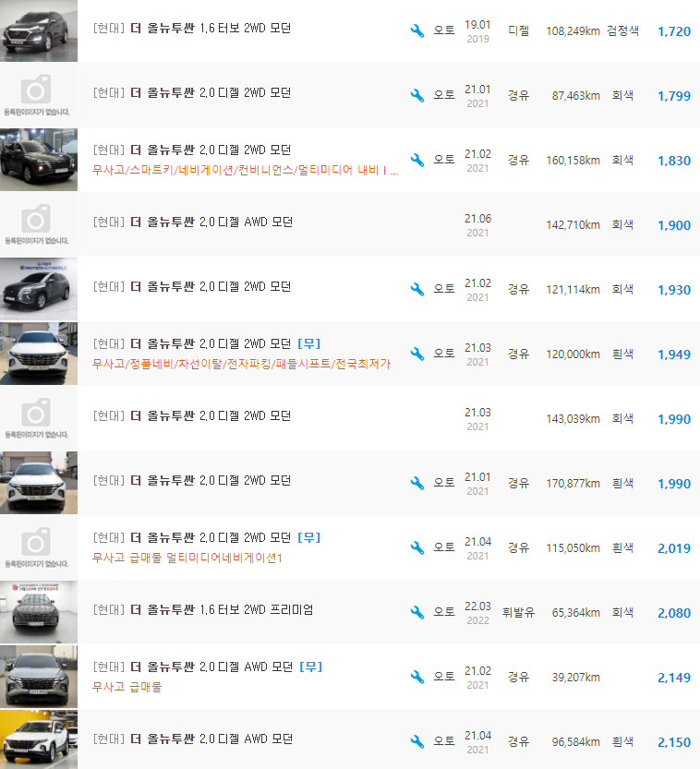This screenshot has width=700, height=769.
Task: Open 2.0 디젤 2WD 모던 listing with 87,463km
Action: click(192, 92)
